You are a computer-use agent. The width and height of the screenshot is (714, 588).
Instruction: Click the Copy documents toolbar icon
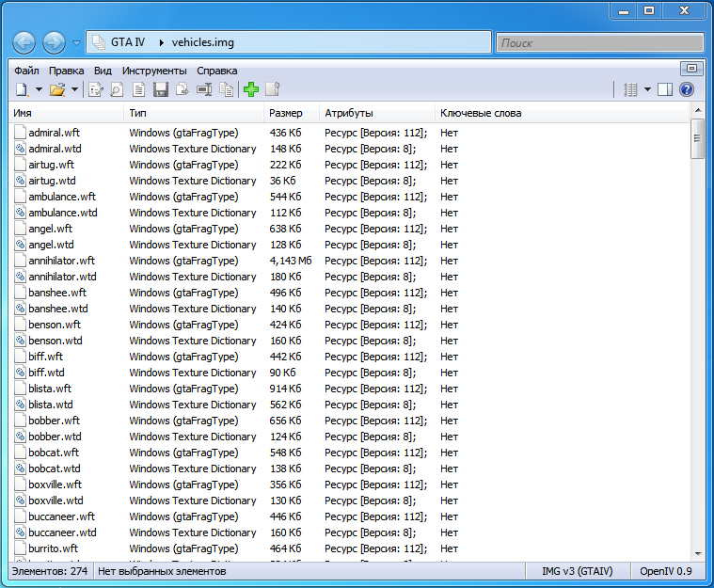(227, 89)
